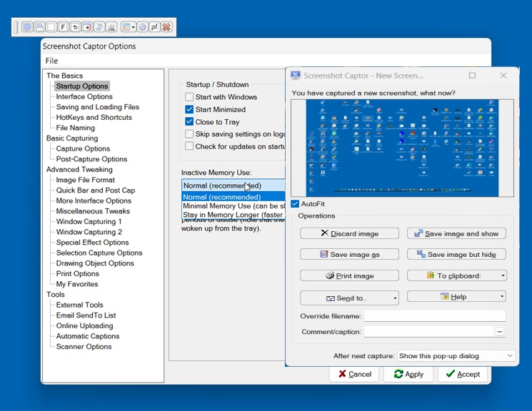Select Interface Options in the tree

84,96
